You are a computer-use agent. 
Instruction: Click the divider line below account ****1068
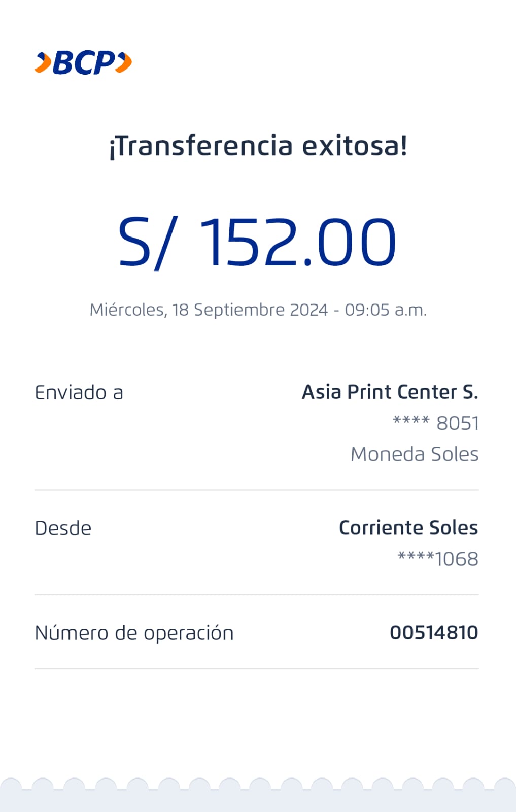pos(256,595)
